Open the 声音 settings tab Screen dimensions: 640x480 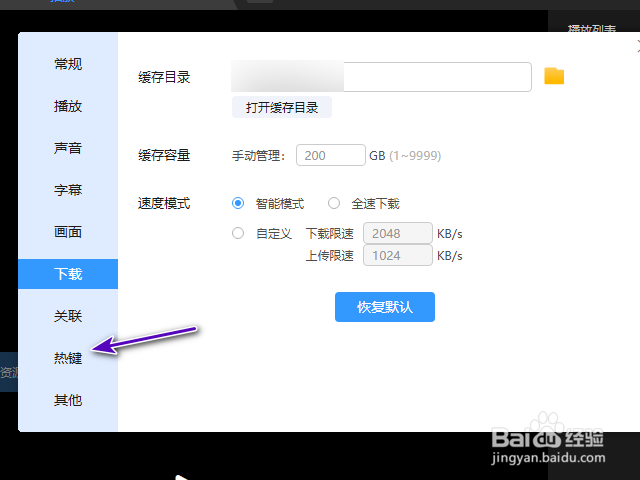click(x=68, y=148)
